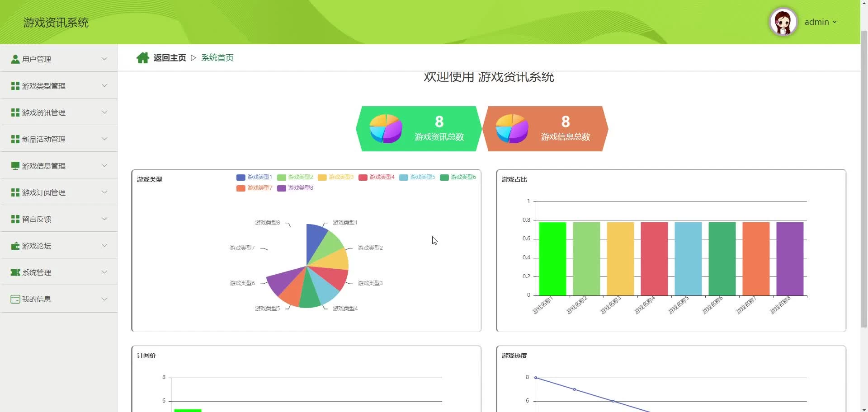Screen dimensions: 868x412
Task: Open the 游戏信息总数 summary card
Action: coord(545,129)
